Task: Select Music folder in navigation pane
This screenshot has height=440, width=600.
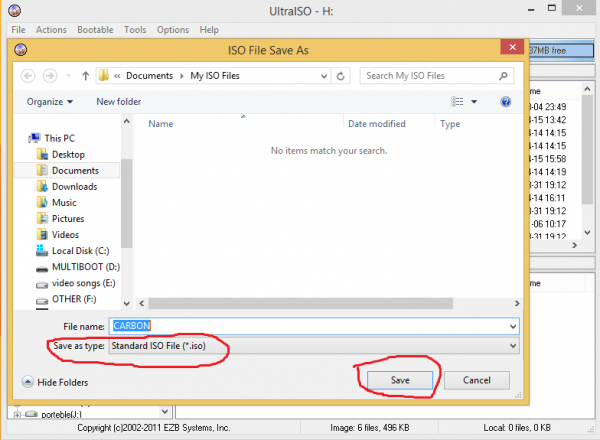Action: pos(64,202)
